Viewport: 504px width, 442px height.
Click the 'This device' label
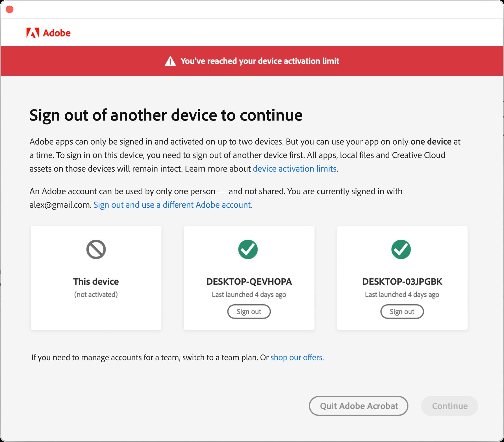pyautogui.click(x=96, y=281)
